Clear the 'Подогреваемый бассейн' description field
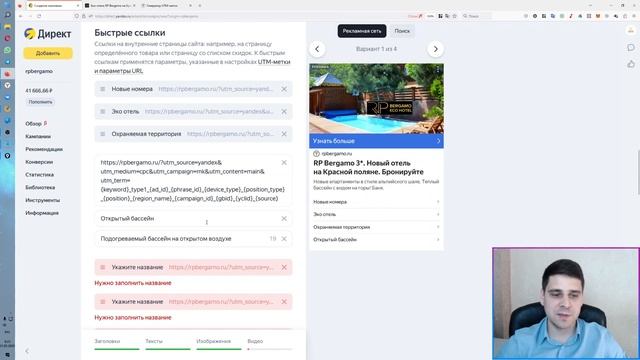Image resolution: width=640 pixels, height=360 pixels. click(284, 239)
